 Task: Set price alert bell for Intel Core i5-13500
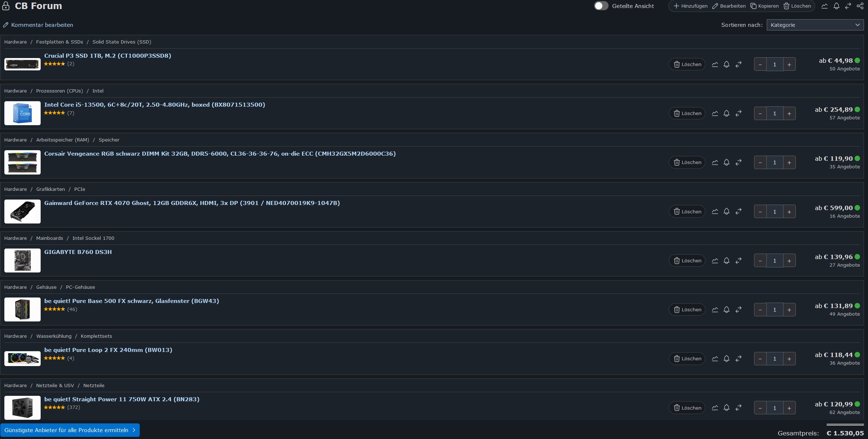[726, 114]
